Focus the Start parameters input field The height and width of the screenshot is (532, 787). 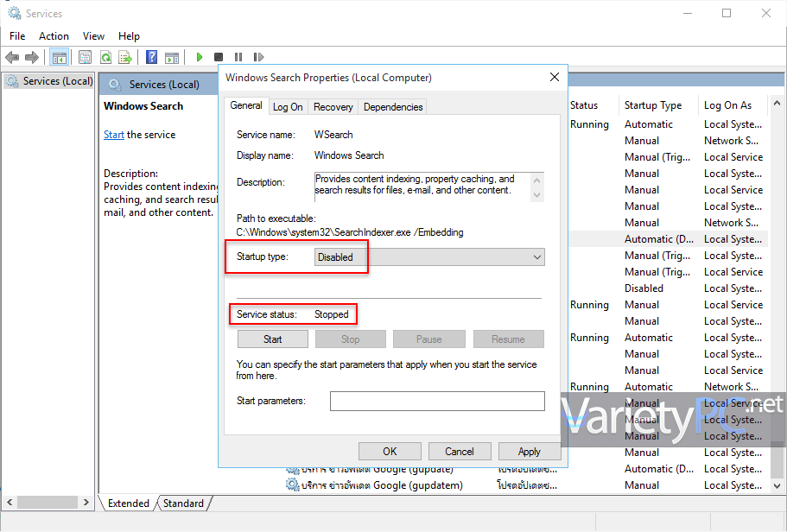coord(437,401)
